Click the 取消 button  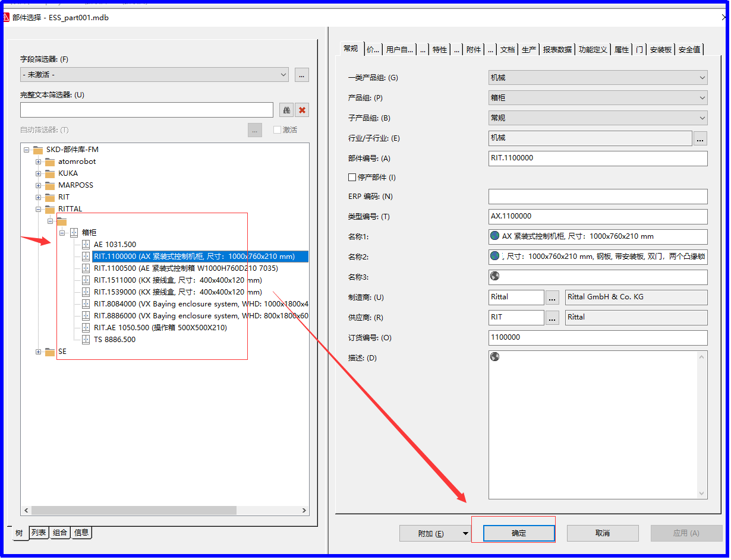603,533
